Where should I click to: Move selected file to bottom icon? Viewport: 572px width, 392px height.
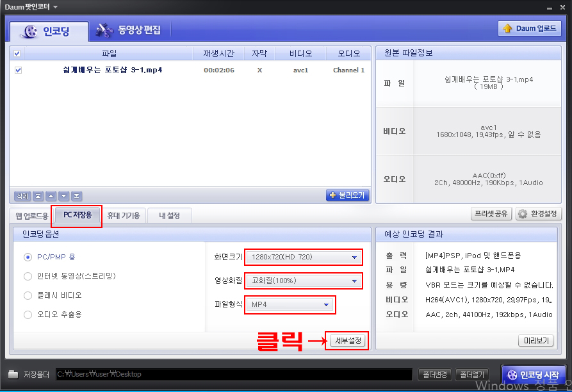click(x=77, y=196)
